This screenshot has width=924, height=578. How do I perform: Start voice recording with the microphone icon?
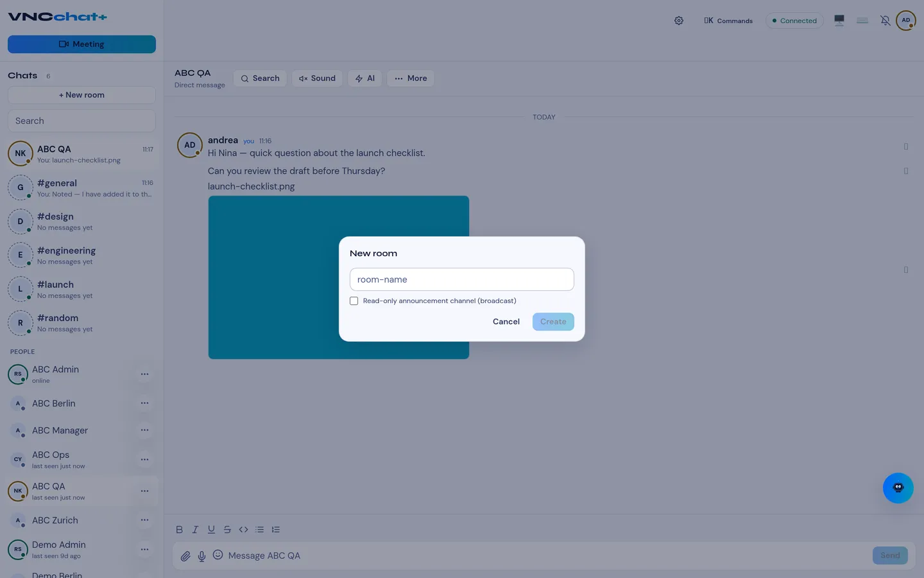[x=201, y=556]
